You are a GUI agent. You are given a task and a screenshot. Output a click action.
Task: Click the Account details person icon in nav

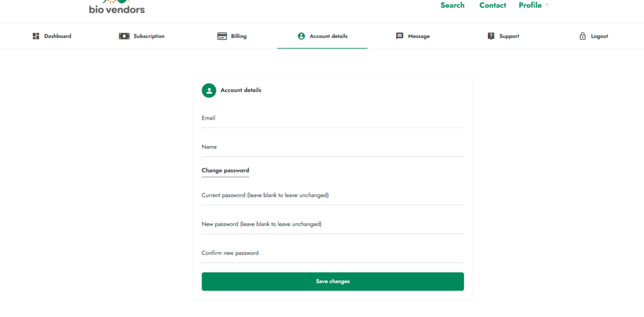pos(301,36)
